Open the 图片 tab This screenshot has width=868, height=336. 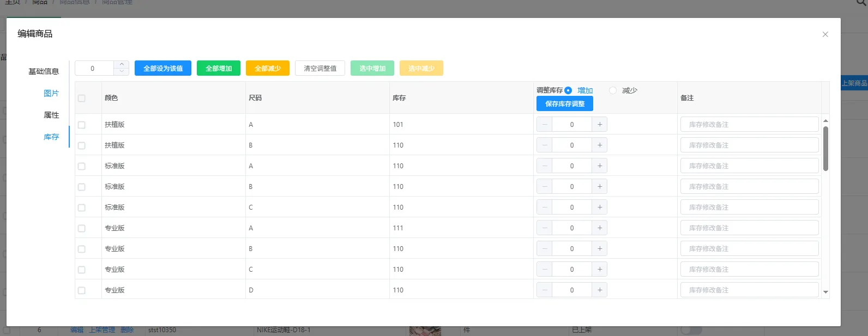point(51,93)
